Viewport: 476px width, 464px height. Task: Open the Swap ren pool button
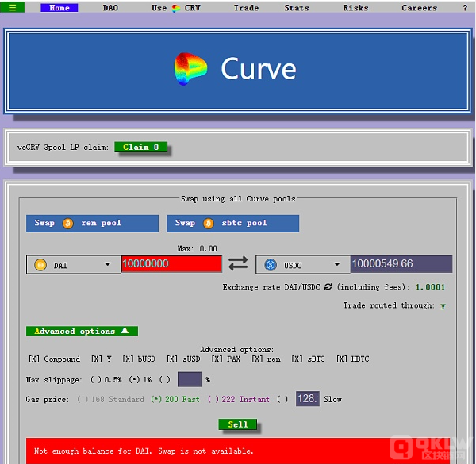(x=92, y=224)
